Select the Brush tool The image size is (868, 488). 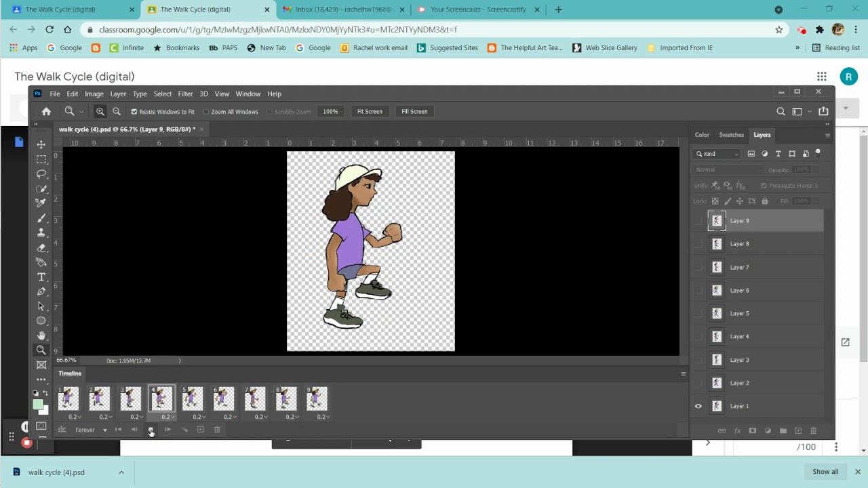coord(41,218)
